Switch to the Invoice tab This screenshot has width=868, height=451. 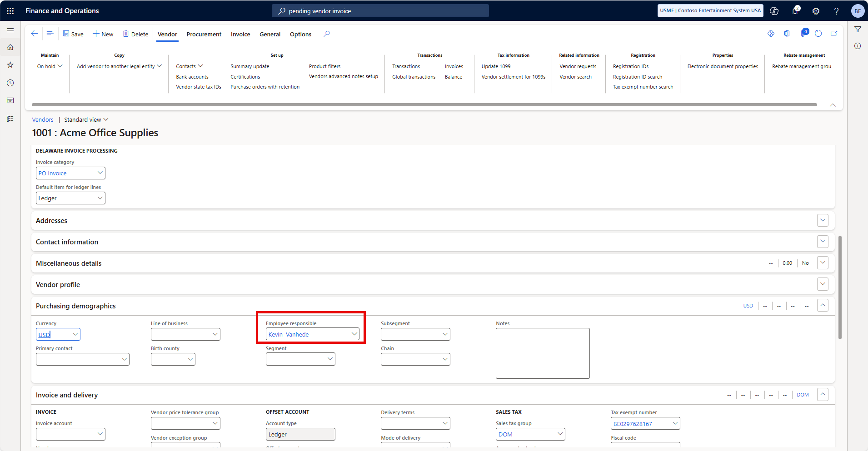pos(240,34)
